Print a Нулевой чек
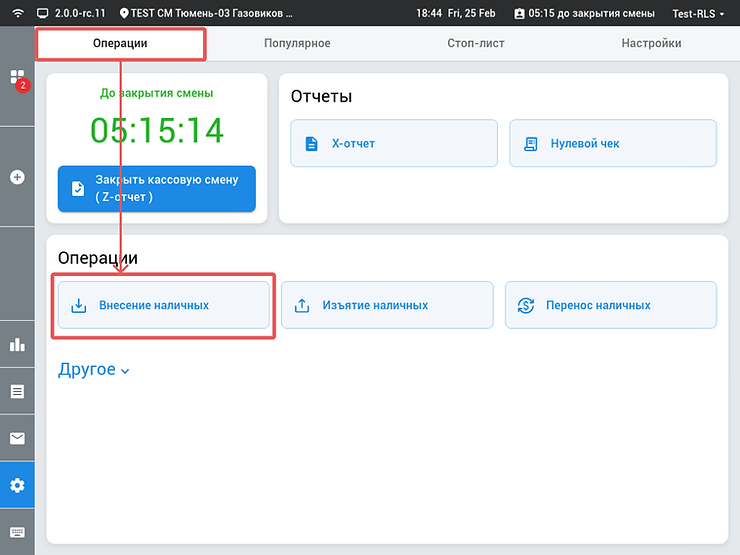This screenshot has width=740, height=555. pos(613,143)
